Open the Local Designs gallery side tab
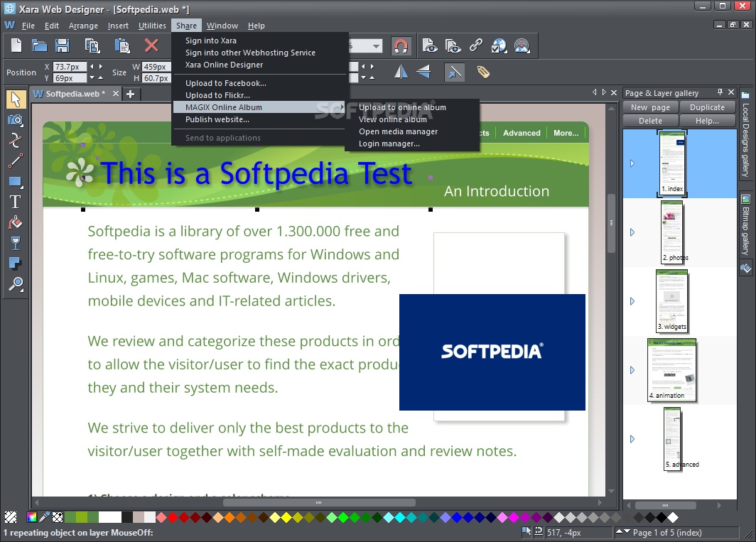 (x=745, y=134)
